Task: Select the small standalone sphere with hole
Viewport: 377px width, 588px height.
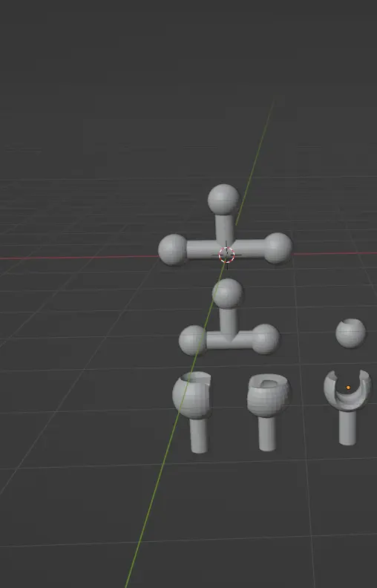Action: tap(350, 333)
